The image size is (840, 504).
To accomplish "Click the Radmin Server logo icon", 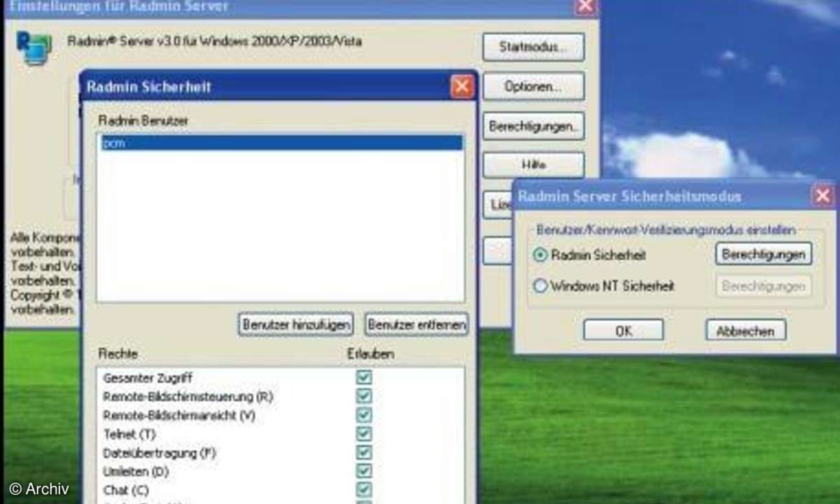I will point(34,48).
